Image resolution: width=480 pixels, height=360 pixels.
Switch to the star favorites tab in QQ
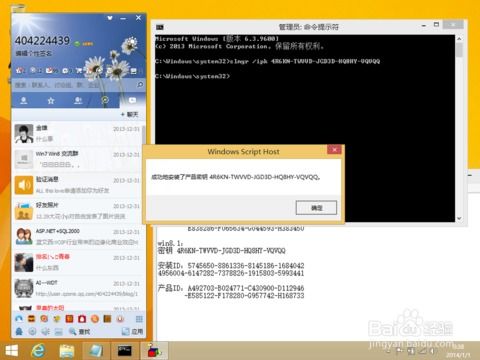pos(51,100)
